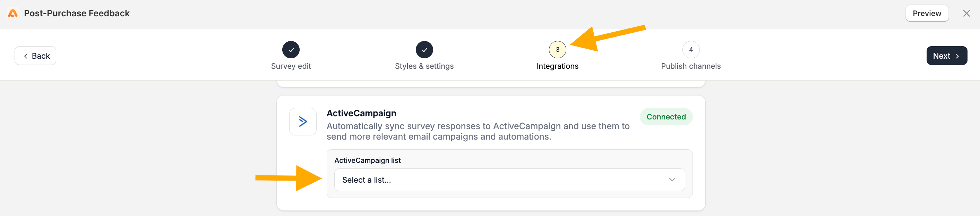Click the ActiveCampaign logo icon

click(303, 122)
